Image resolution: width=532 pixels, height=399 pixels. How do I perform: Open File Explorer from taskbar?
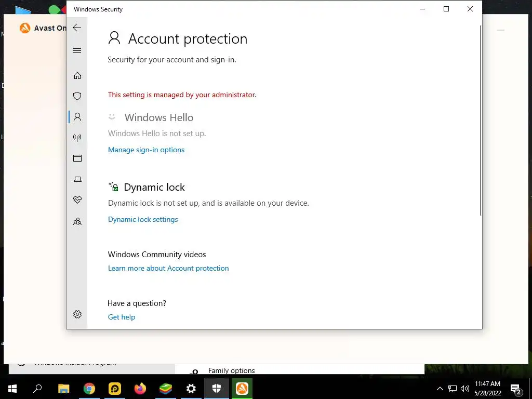coord(63,389)
